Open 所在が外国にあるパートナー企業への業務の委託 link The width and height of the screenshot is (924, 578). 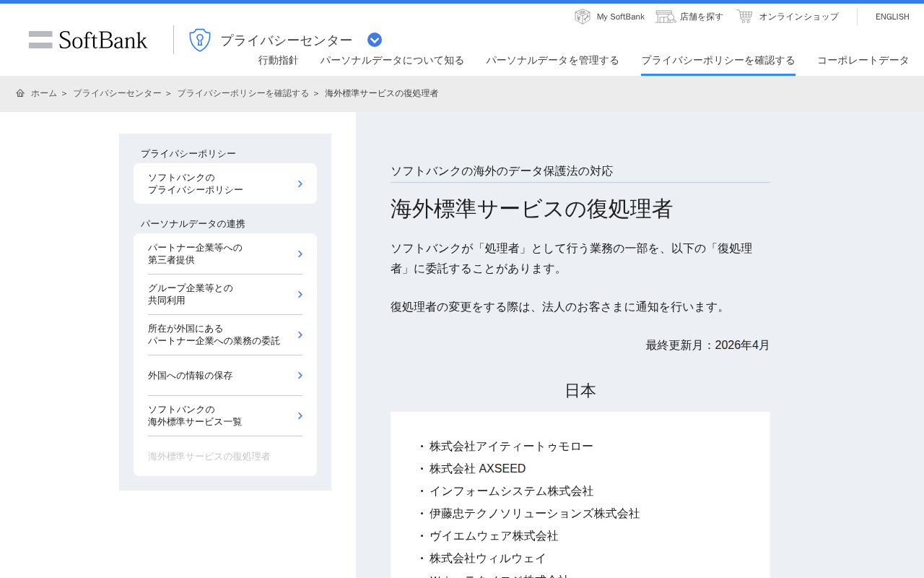(225, 335)
